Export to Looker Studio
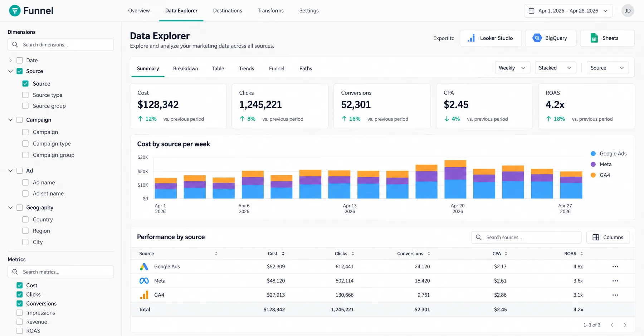The width and height of the screenshot is (644, 336). pyautogui.click(x=491, y=38)
